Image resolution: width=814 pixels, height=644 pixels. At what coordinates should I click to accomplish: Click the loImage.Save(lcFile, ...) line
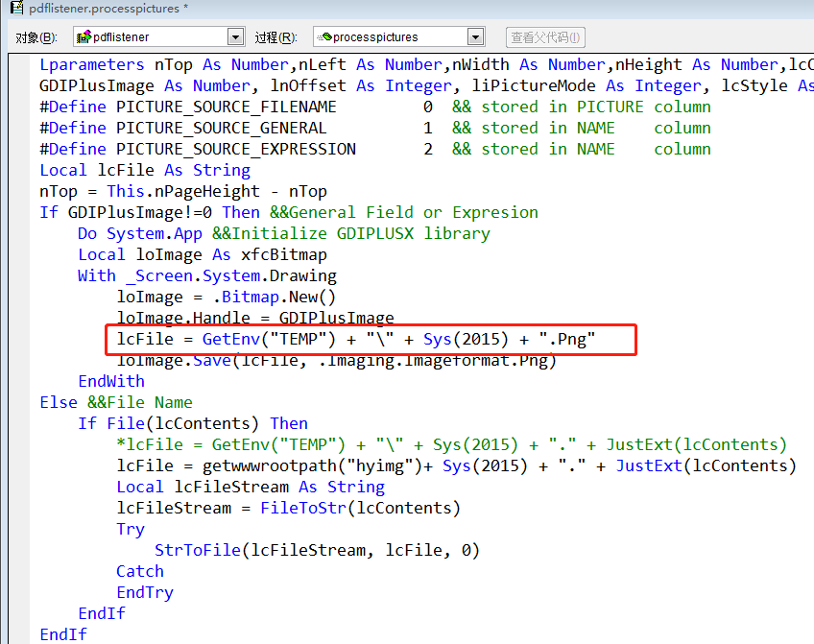coord(336,362)
